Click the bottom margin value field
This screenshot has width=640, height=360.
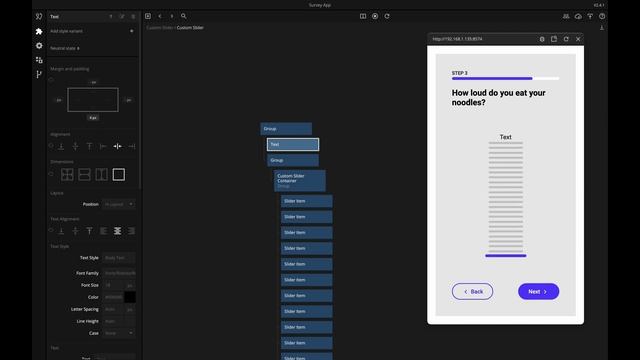click(93, 118)
